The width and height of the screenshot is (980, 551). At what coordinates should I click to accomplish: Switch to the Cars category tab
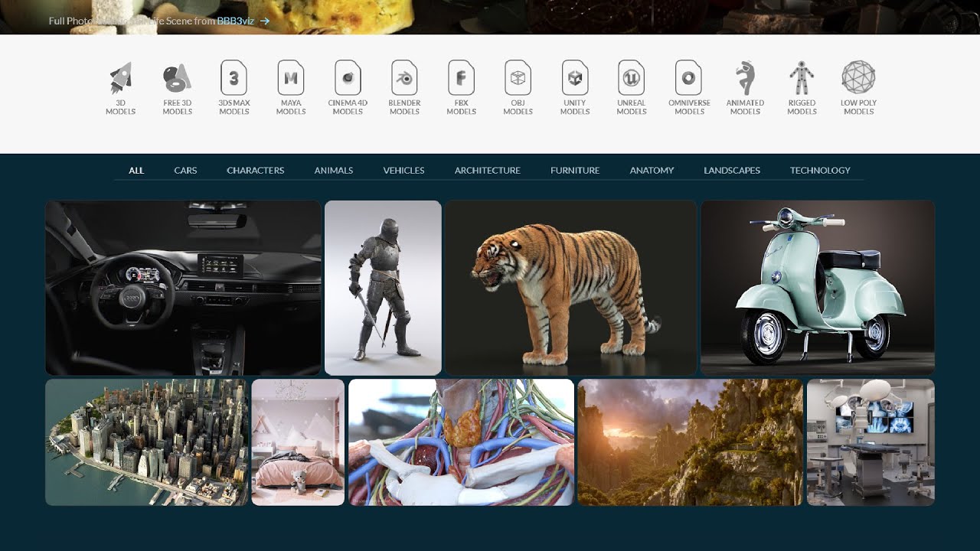point(185,171)
